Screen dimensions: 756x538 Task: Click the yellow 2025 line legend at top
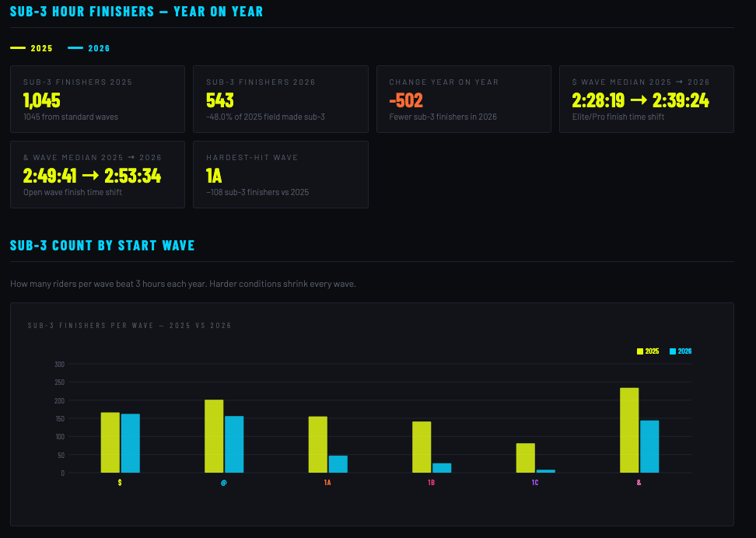(x=32, y=48)
